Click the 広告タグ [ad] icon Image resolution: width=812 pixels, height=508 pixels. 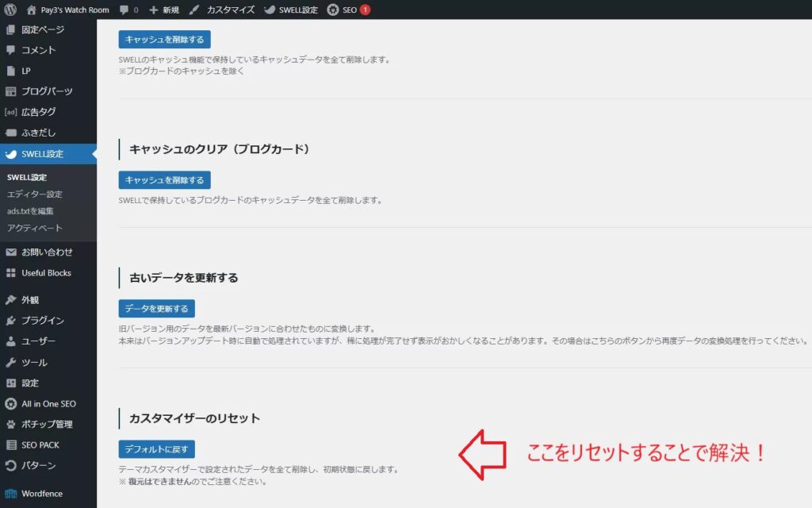point(10,112)
